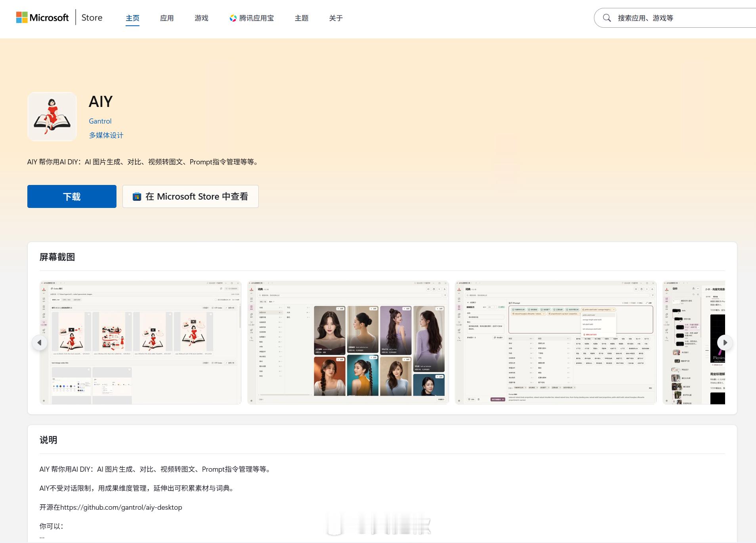The image size is (756, 543).
Task: Open the partly visible 创作 screenshot thumbnail
Action: point(694,343)
